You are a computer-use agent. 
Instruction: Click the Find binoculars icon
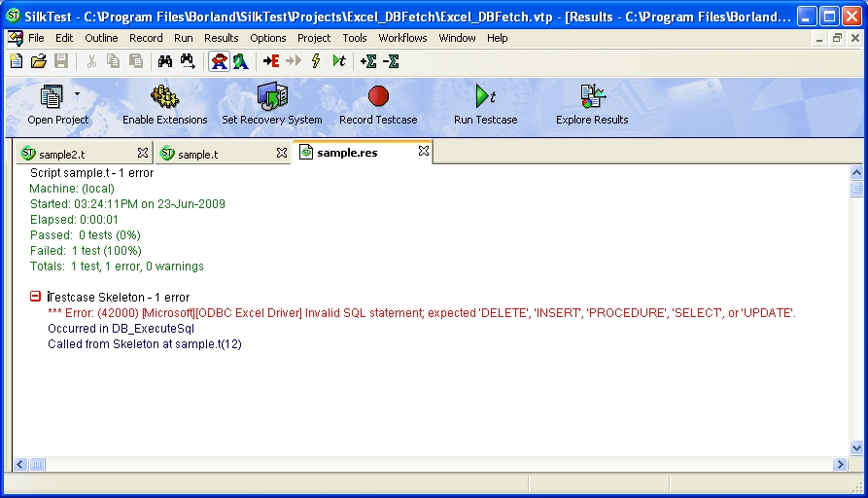(165, 61)
